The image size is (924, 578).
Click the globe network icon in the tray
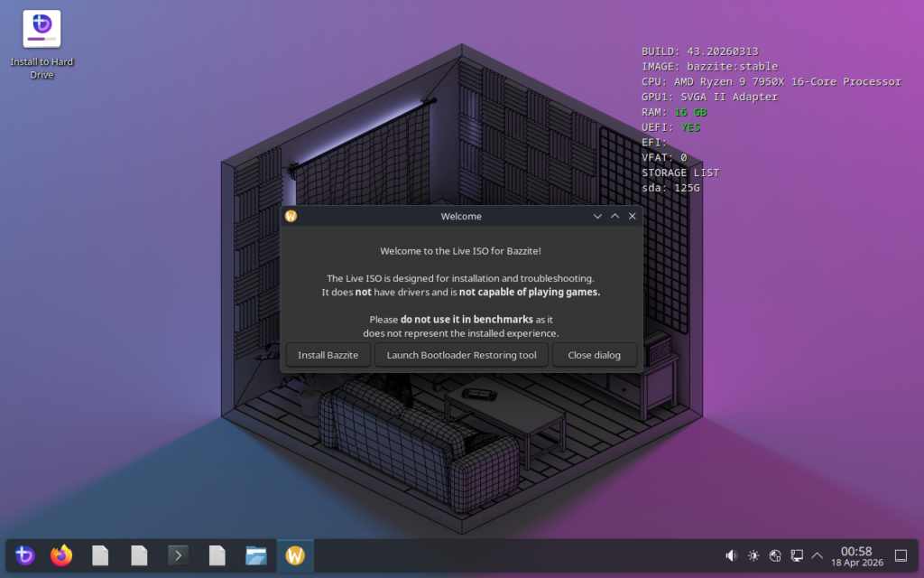pos(775,555)
